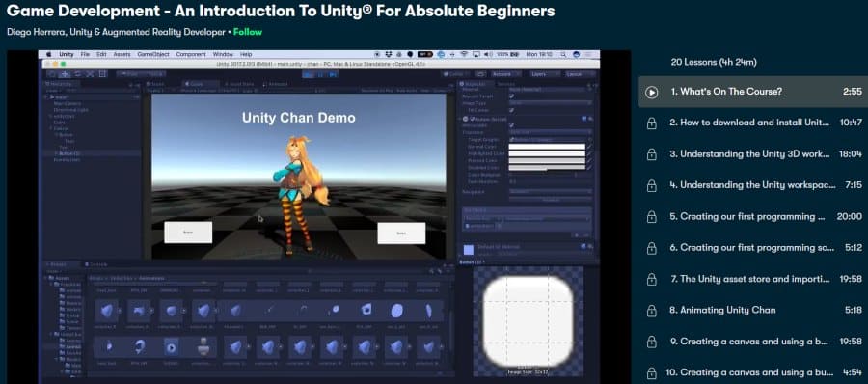
Task: Click lock icon beside lesson 8
Action: [x=652, y=311]
